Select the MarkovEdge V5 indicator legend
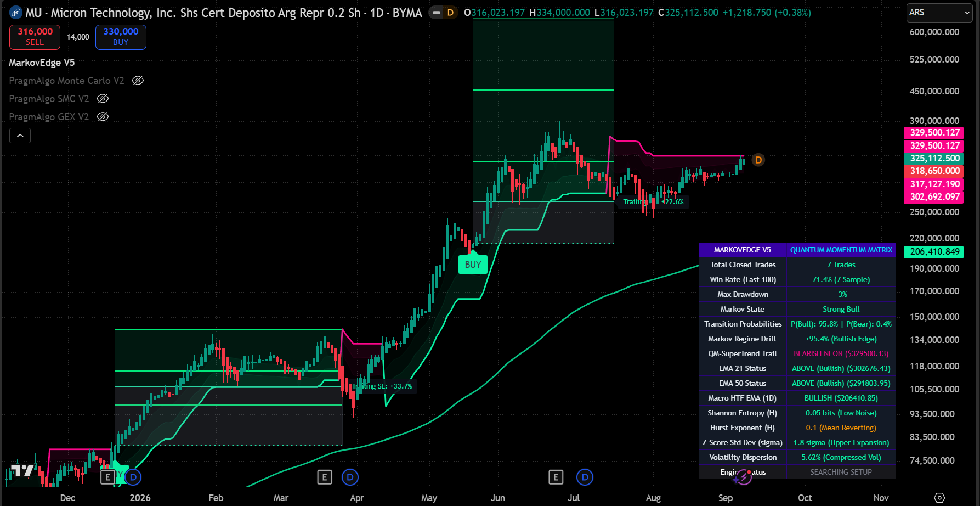 42,63
